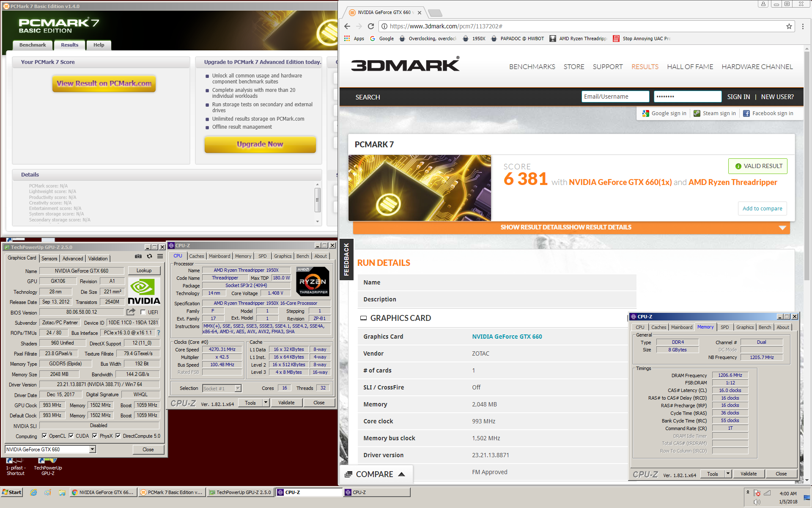Click the GPU-Z refresh icon
812x508 pixels.
tap(149, 257)
